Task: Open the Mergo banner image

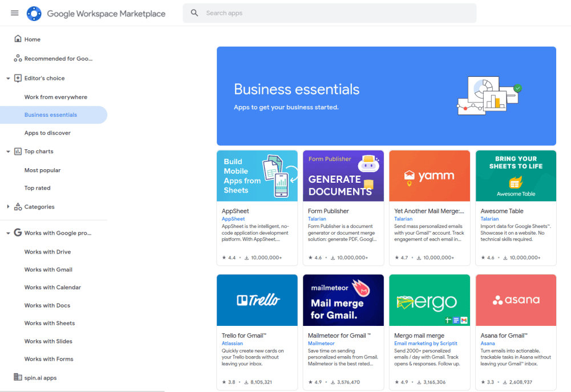Action: pyautogui.click(x=430, y=300)
